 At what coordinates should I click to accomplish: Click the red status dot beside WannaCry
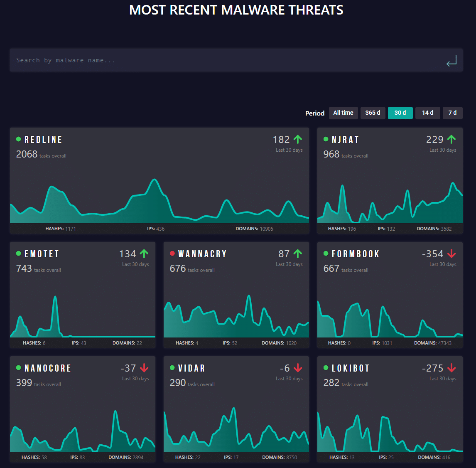click(x=172, y=254)
